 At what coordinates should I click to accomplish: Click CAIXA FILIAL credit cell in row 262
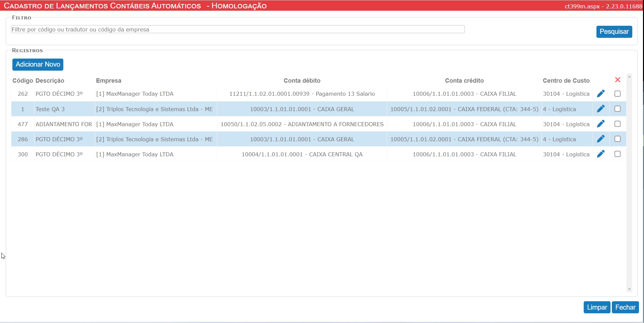(x=464, y=94)
